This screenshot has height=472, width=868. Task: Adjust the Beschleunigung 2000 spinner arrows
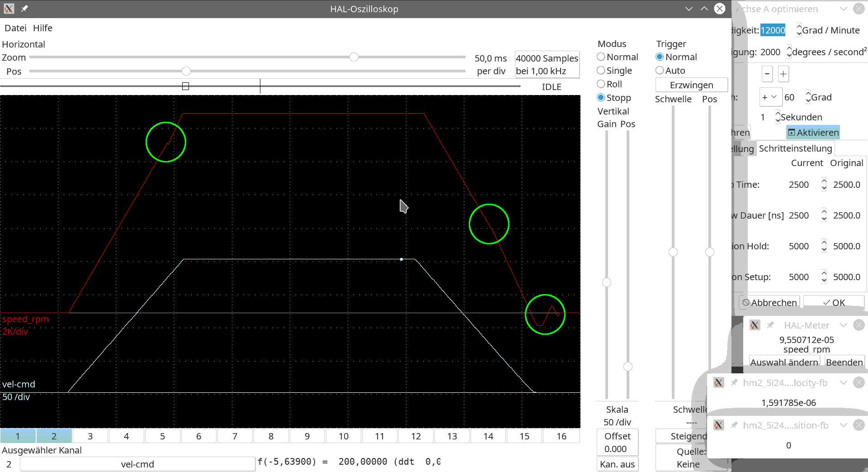[x=789, y=52]
